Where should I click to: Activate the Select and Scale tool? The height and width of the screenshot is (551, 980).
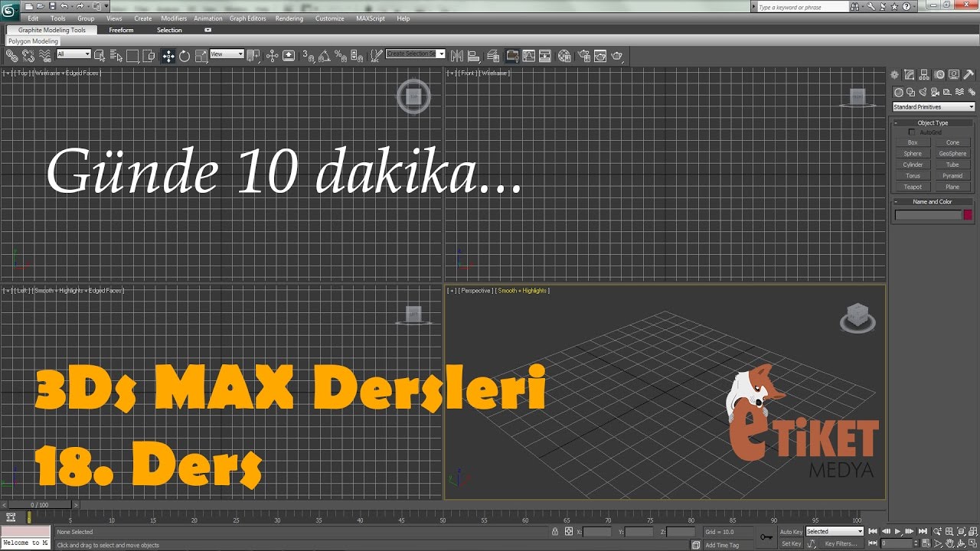click(x=201, y=56)
